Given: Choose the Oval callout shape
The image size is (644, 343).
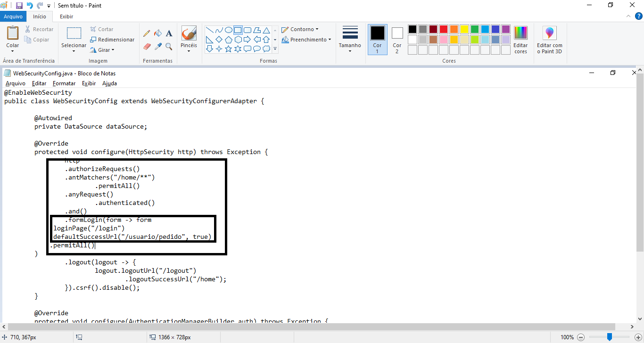Looking at the screenshot, I should coord(257,49).
